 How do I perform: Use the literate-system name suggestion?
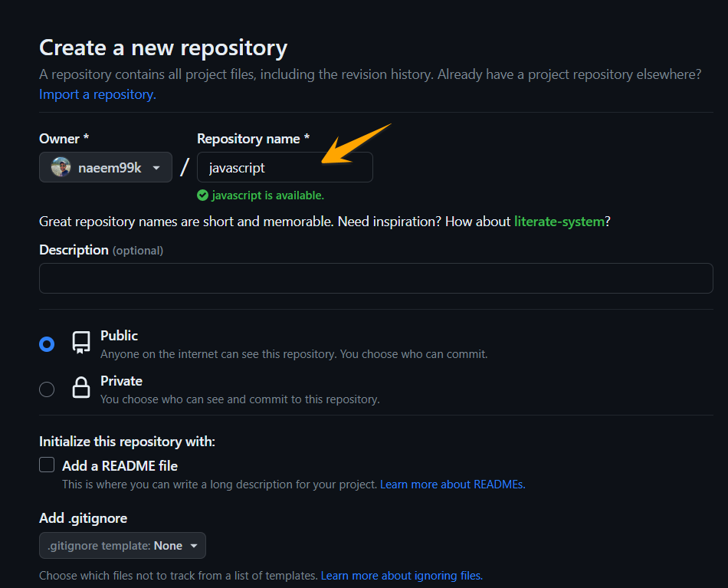[x=559, y=222]
